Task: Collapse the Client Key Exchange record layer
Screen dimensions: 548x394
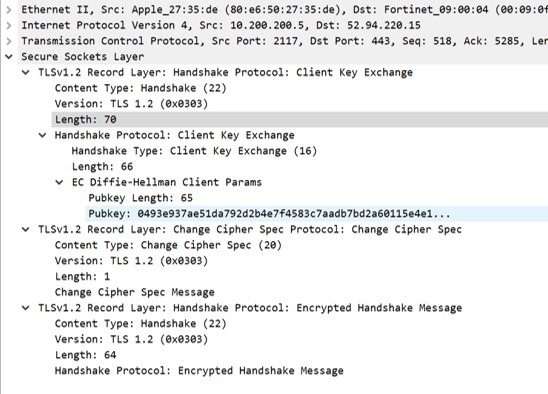Action: click(26, 72)
